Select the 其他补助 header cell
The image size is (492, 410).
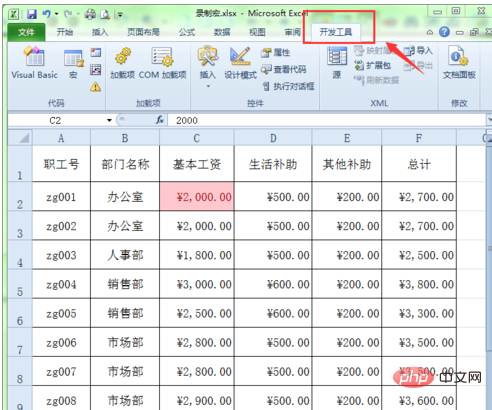point(347,164)
